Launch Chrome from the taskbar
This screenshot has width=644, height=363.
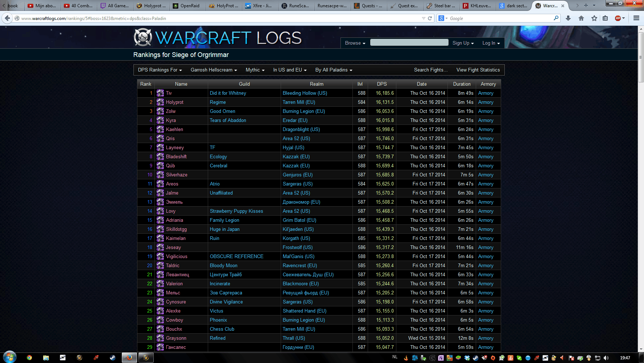29,358
